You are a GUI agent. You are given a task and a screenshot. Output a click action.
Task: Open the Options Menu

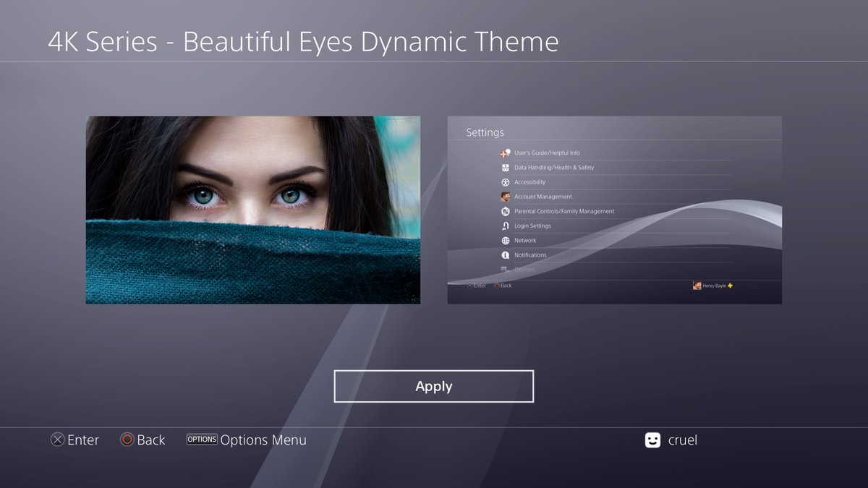202,439
